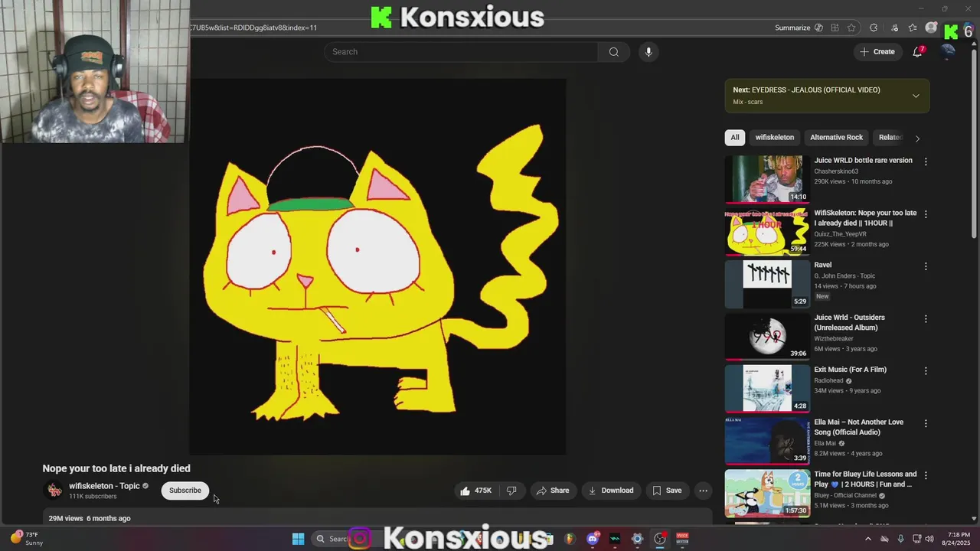The height and width of the screenshot is (551, 980).
Task: Open options menu for WifiSkeleton 1HOUR video
Action: point(926,214)
